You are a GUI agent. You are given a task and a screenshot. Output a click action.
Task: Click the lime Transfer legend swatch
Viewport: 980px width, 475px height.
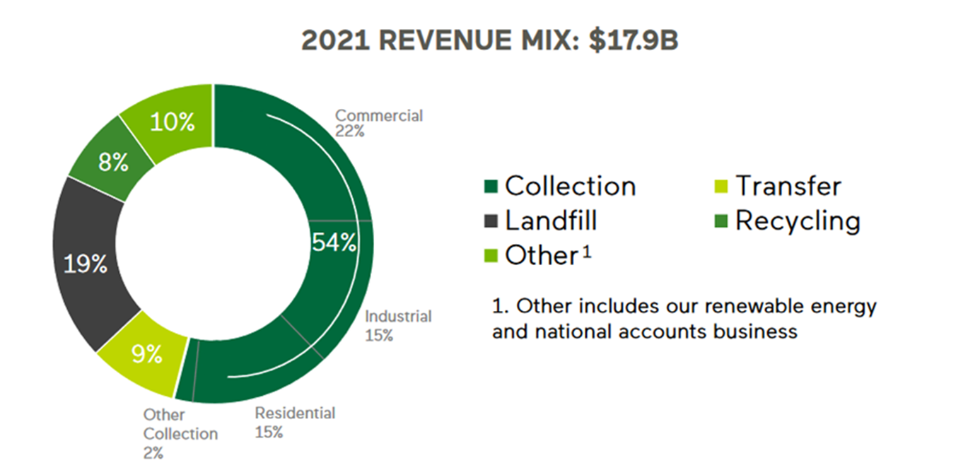click(723, 187)
